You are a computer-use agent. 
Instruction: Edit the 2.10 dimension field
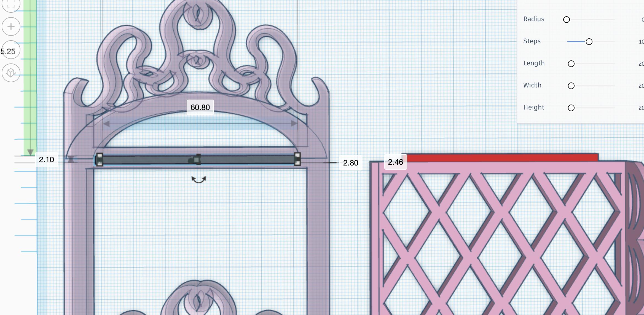[x=46, y=159]
